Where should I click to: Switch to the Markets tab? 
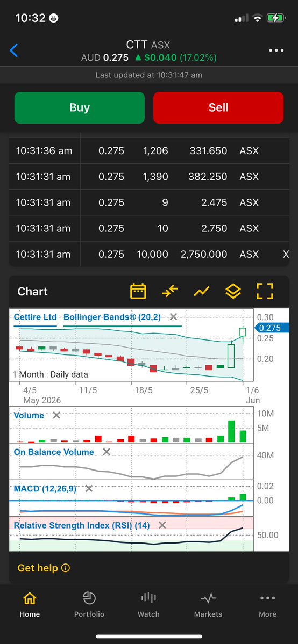point(208,605)
